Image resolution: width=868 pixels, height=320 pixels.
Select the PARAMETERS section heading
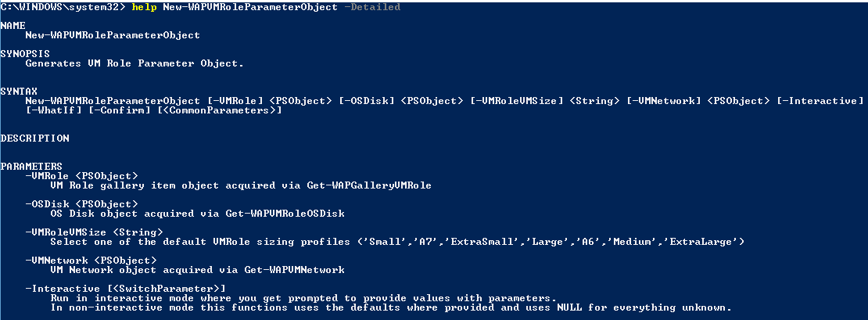pos(32,167)
